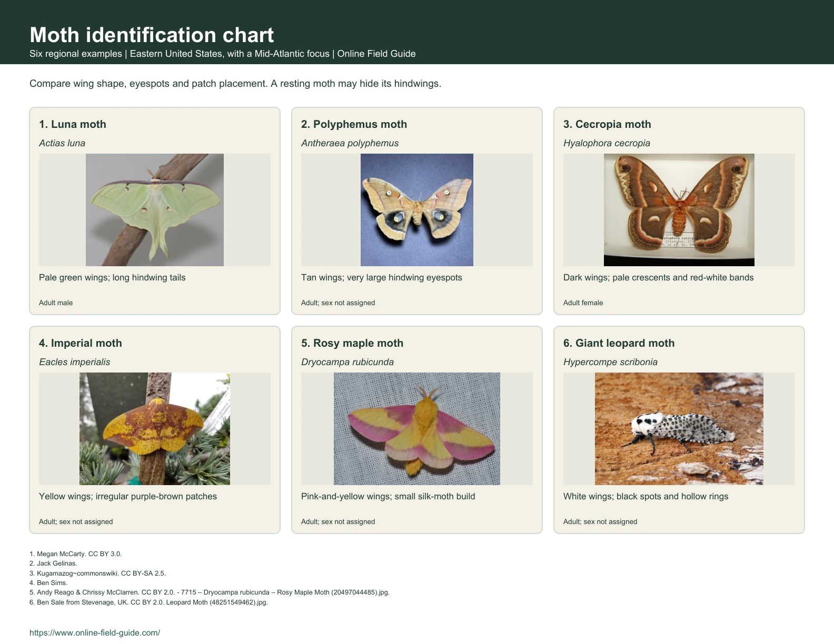Click the scientific name 'Actias luna'
The image size is (834, 644).
pos(62,143)
